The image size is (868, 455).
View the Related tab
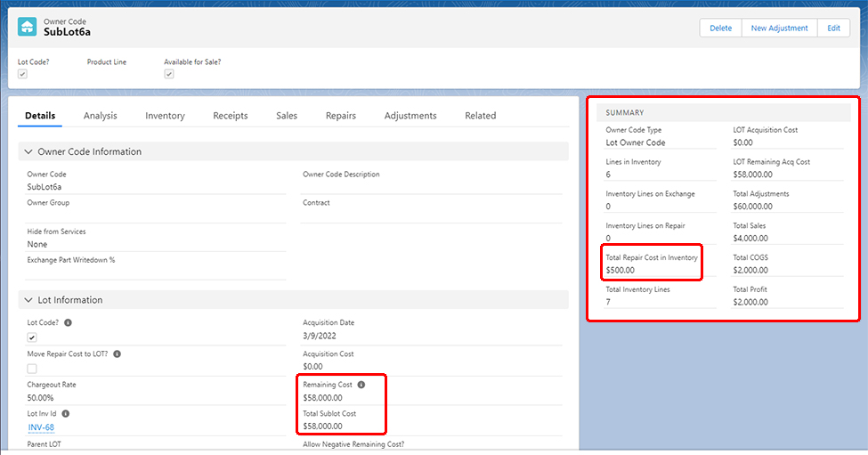click(x=480, y=116)
